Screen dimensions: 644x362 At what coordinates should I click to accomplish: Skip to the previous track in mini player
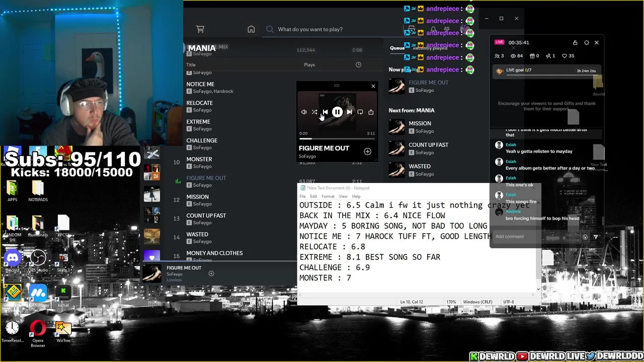click(x=325, y=112)
